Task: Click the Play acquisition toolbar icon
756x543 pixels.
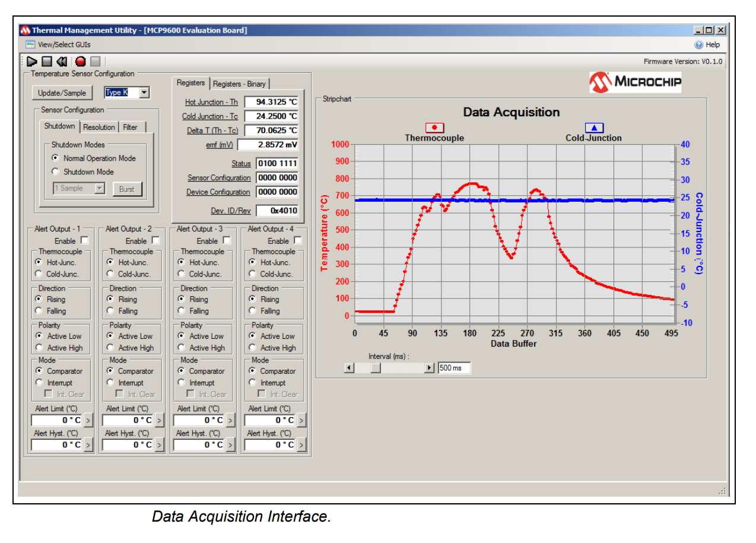Action: (31, 61)
